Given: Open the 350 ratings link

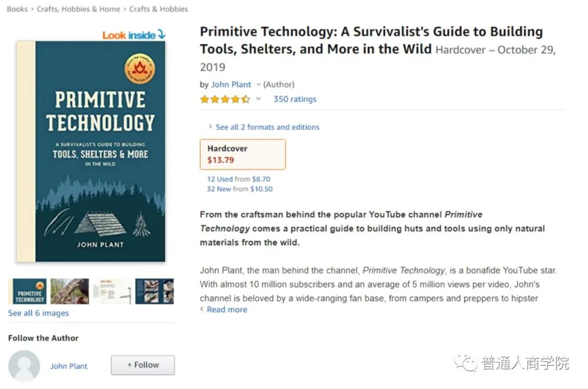Looking at the screenshot, I should tap(295, 99).
